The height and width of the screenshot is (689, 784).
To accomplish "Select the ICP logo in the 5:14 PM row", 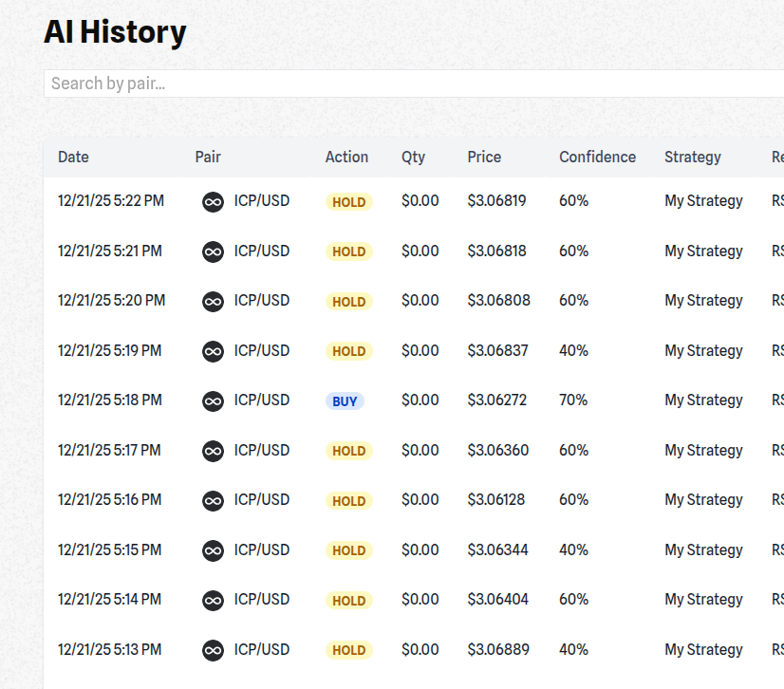I will point(213,600).
